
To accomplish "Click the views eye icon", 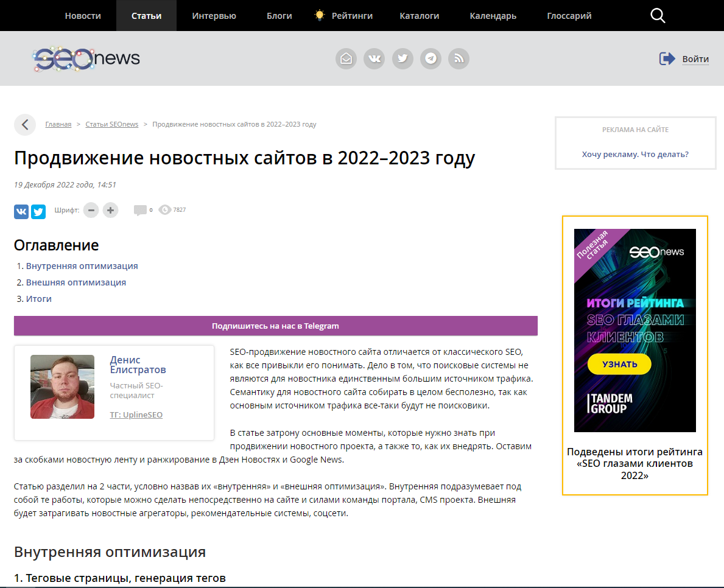I will (x=164, y=209).
